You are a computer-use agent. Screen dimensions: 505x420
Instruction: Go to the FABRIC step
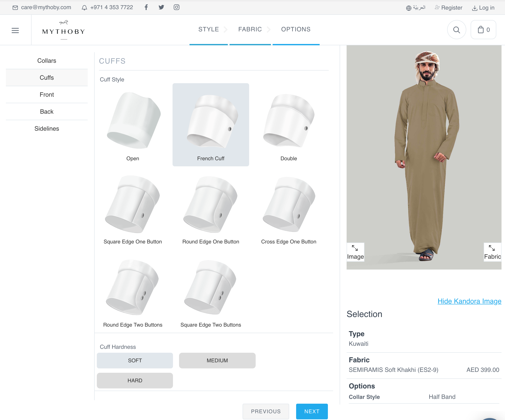(x=250, y=29)
